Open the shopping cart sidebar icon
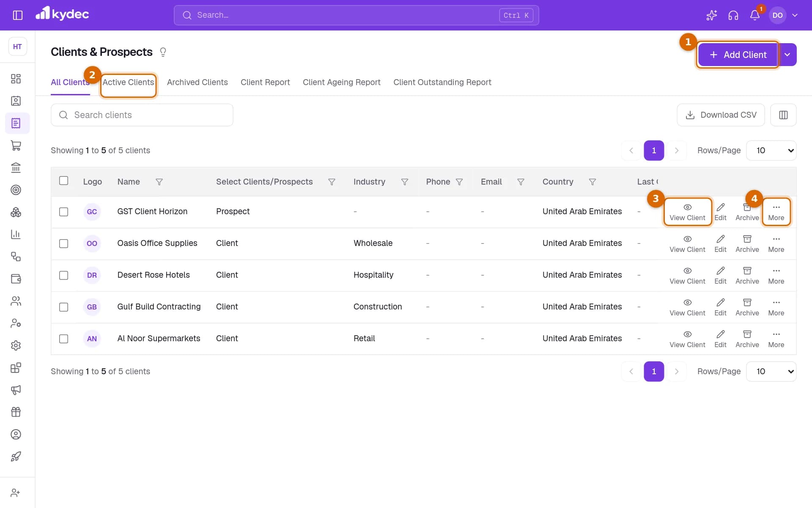 (x=16, y=146)
